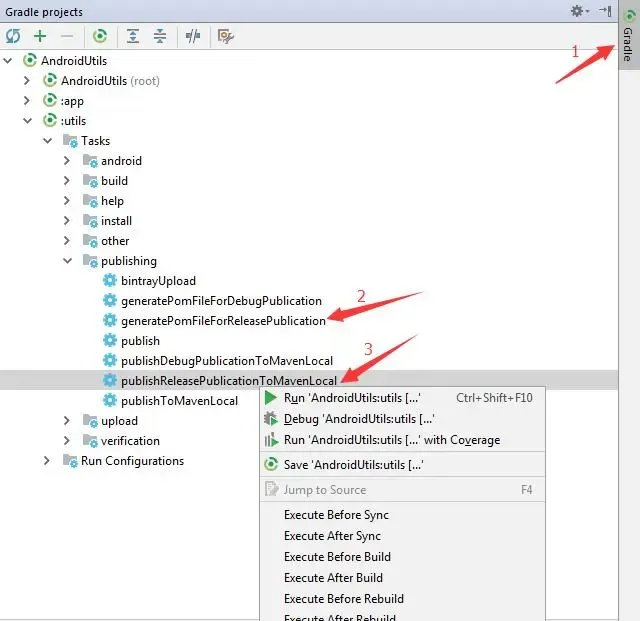Expand the :app module node
This screenshot has height=621, width=640.
click(28, 101)
